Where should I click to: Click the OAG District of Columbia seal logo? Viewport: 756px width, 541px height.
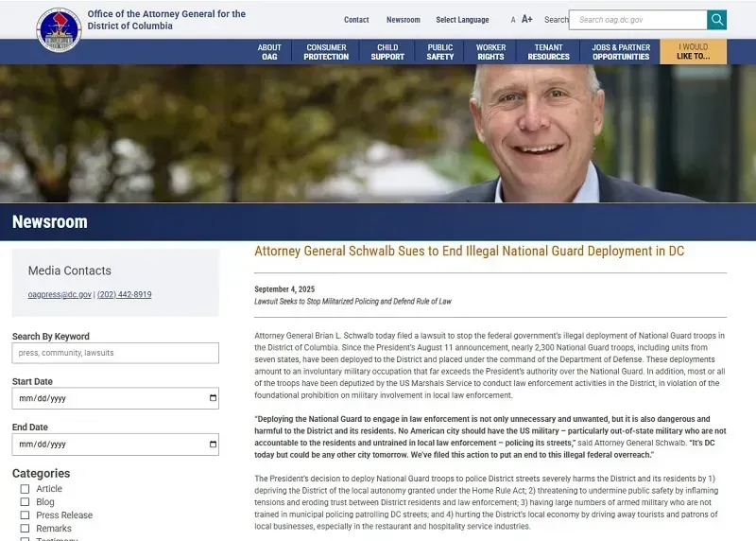[x=59, y=30]
